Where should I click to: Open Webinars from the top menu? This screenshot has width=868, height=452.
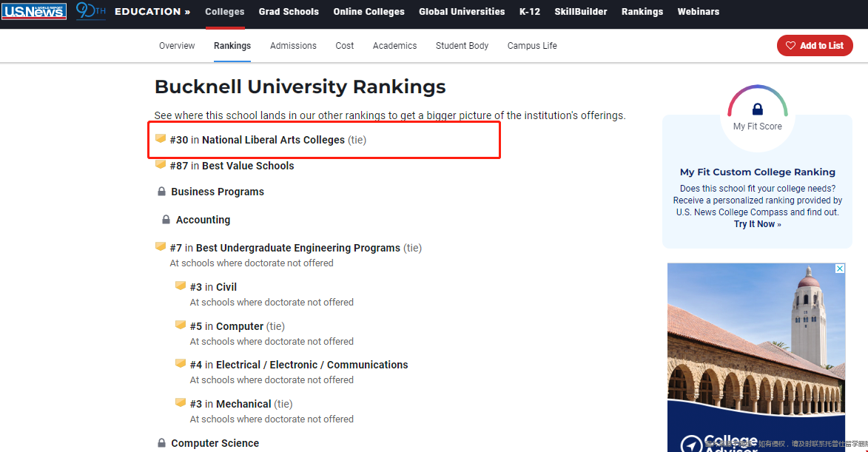699,12
